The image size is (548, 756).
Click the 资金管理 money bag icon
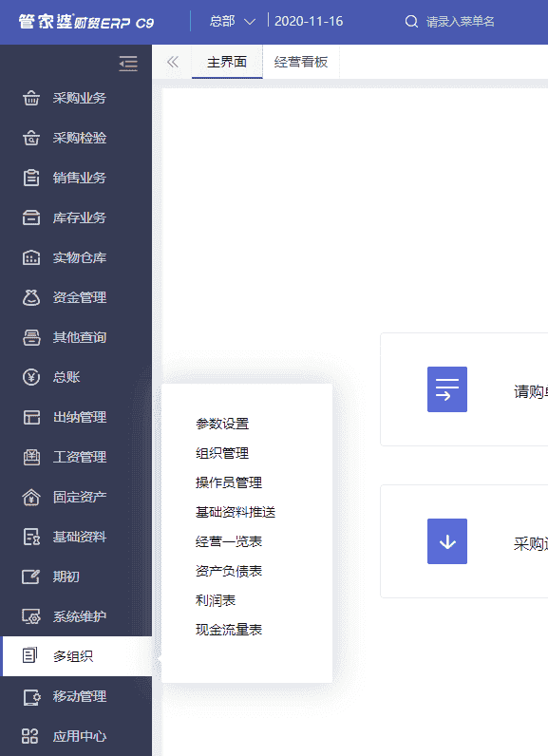pyautogui.click(x=31, y=297)
